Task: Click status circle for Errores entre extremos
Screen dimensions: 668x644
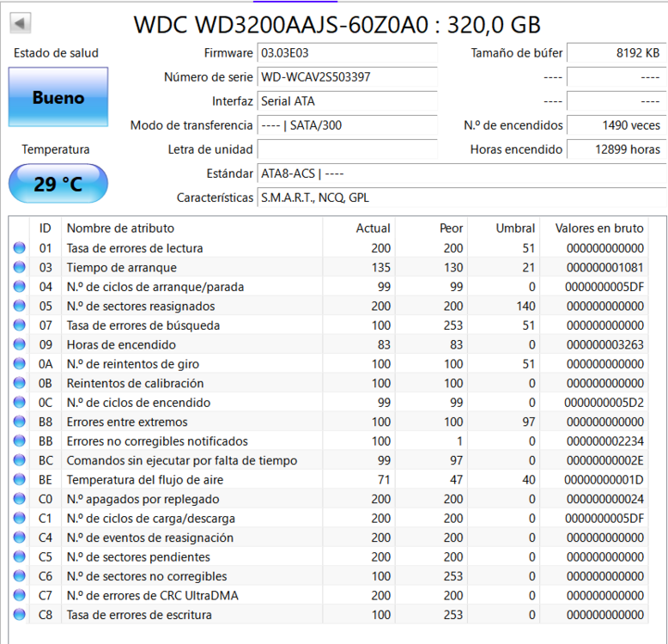Action: (x=20, y=422)
